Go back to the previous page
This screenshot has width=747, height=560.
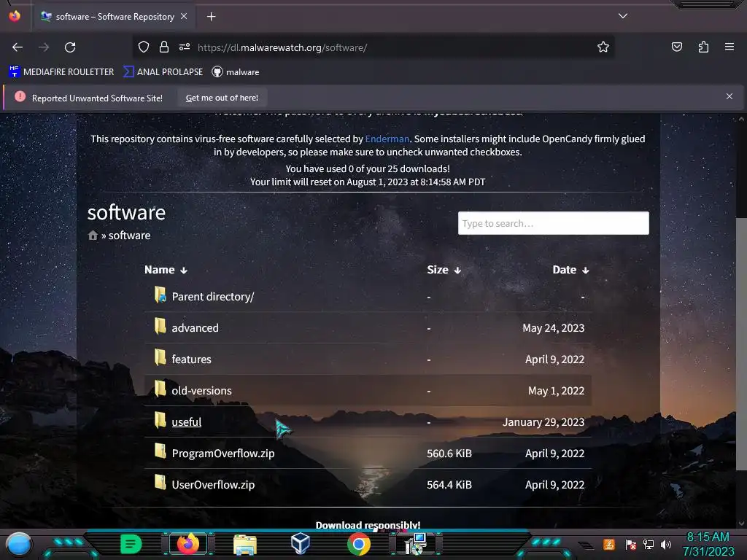tap(18, 47)
